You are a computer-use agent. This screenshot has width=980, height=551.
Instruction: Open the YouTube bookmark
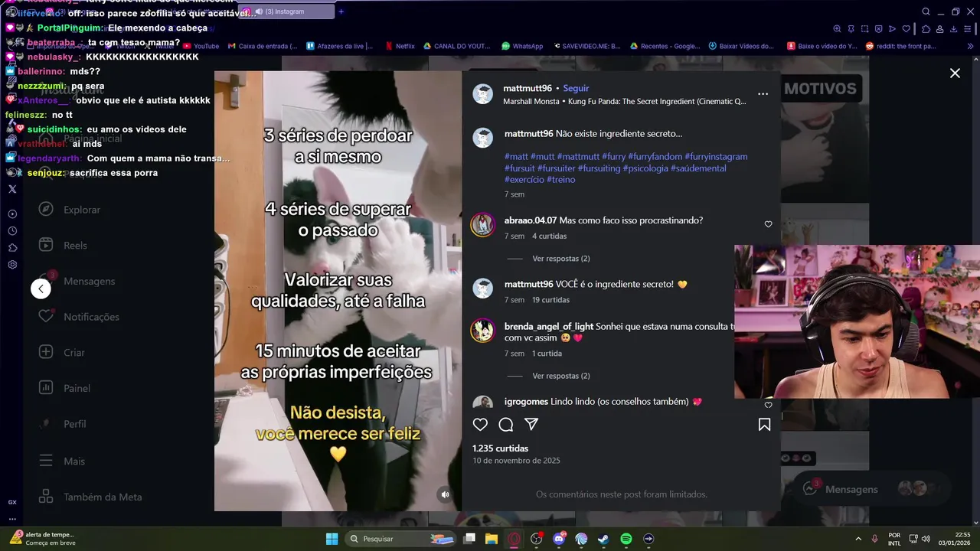(x=201, y=46)
